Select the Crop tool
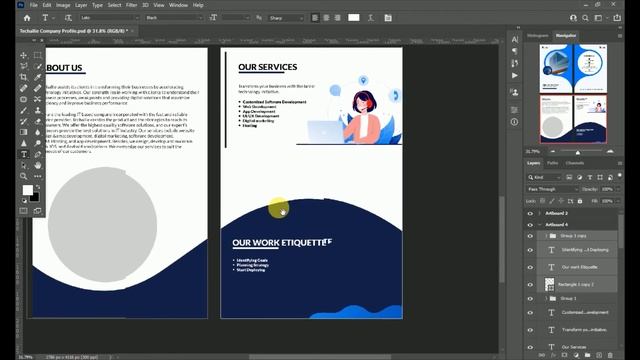640x360 pixels. 24,77
